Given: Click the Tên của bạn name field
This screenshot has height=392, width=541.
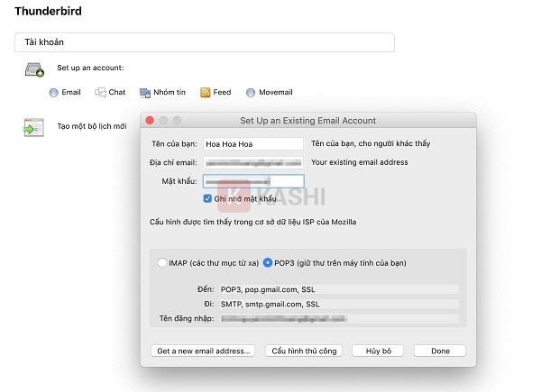Looking at the screenshot, I should point(252,143).
